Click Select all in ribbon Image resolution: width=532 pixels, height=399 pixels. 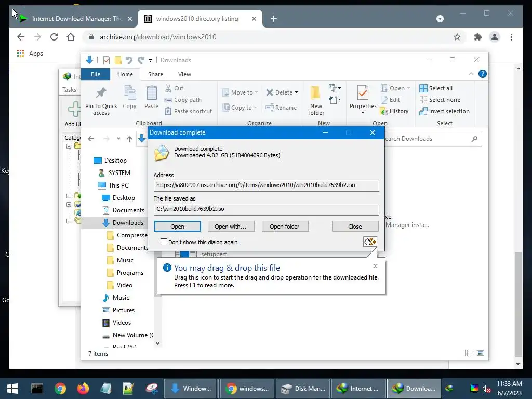click(436, 88)
